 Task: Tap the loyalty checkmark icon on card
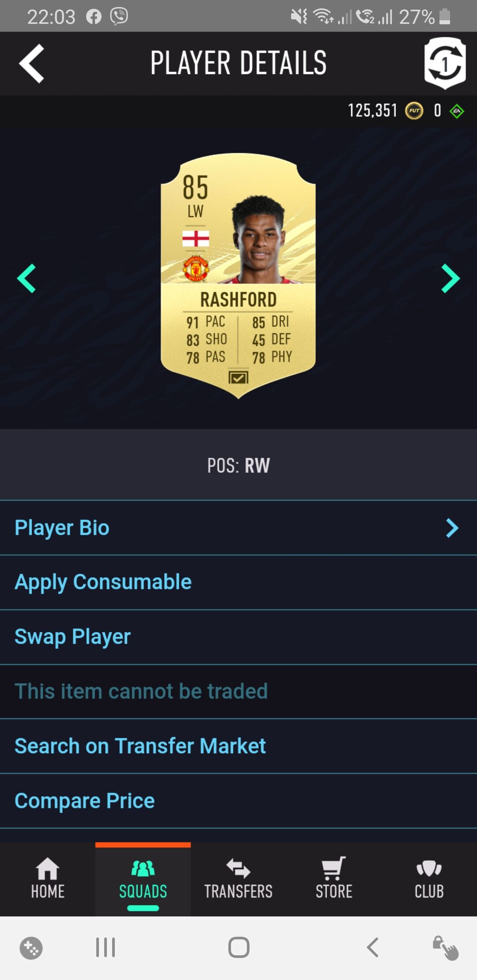click(238, 377)
